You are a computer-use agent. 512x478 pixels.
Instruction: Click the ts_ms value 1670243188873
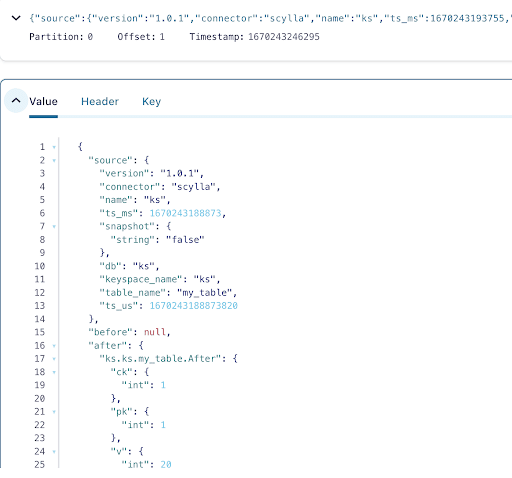coord(185,213)
